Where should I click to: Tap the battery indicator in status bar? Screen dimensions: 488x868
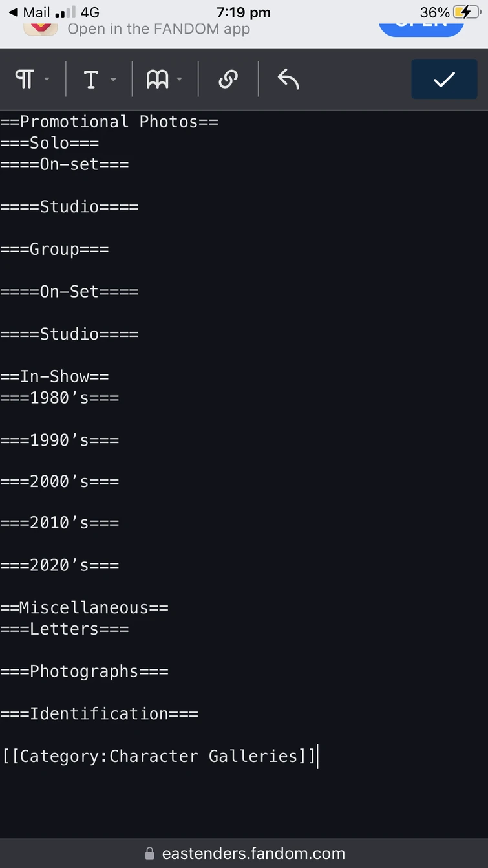point(466,12)
